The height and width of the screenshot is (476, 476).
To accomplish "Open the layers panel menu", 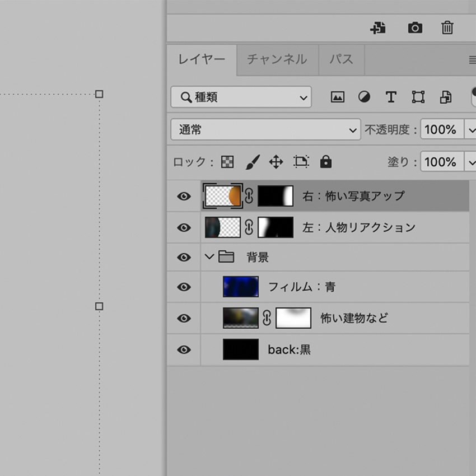I will click(x=472, y=59).
